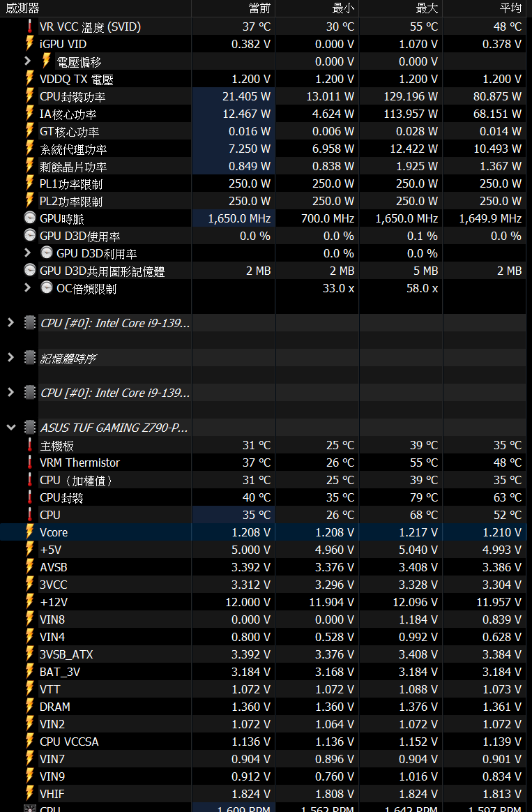The width and height of the screenshot is (532, 812).
Task: Click the 平均 column header
Action: [510, 8]
